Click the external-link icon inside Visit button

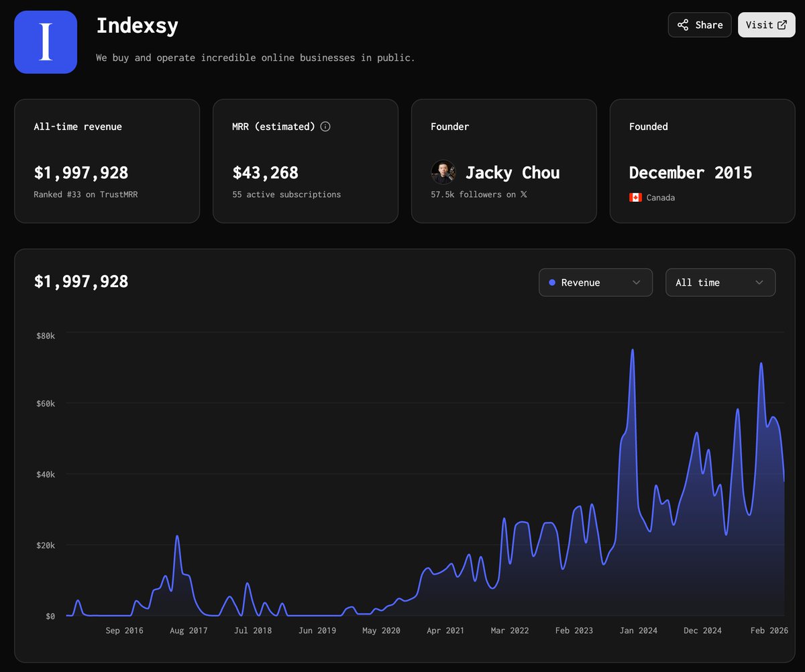(781, 24)
